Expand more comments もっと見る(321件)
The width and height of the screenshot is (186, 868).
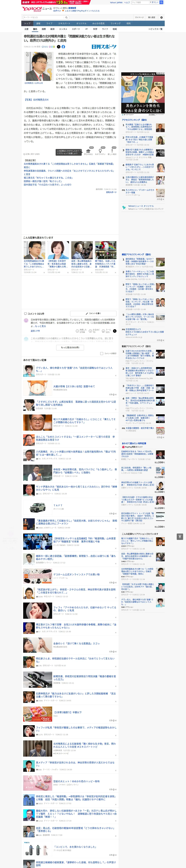tap(70, 347)
